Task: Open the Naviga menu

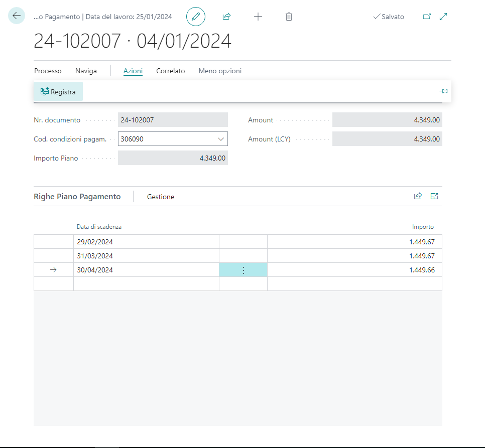Action: click(86, 71)
